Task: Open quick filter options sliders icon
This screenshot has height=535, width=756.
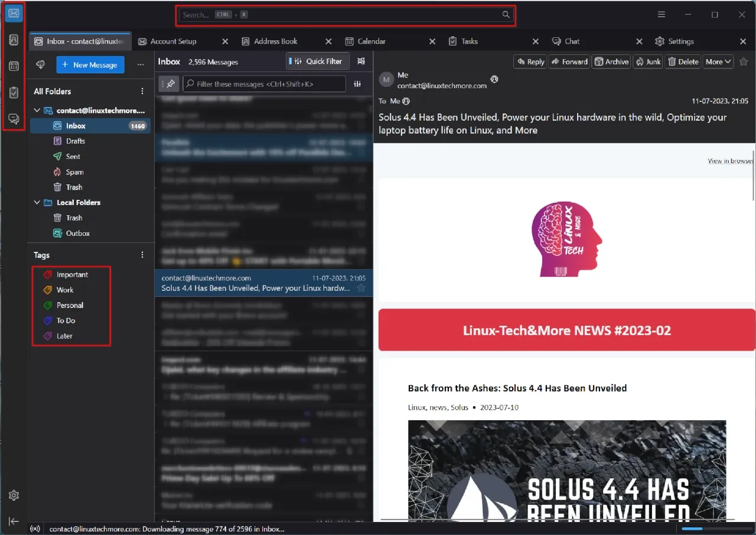Action: pyautogui.click(x=357, y=84)
